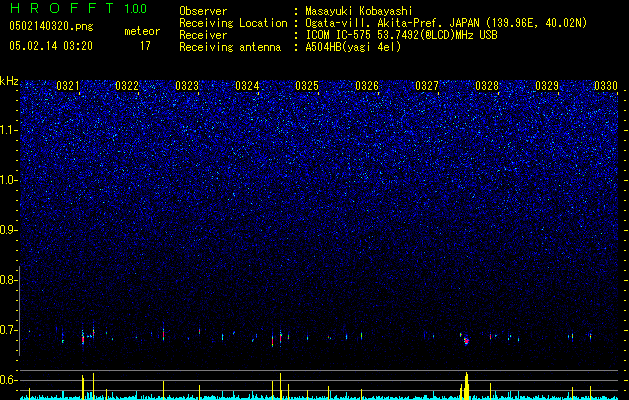Click the ICOM IC-575 receiver text
629x400 pixels.
pyautogui.click(x=401, y=35)
